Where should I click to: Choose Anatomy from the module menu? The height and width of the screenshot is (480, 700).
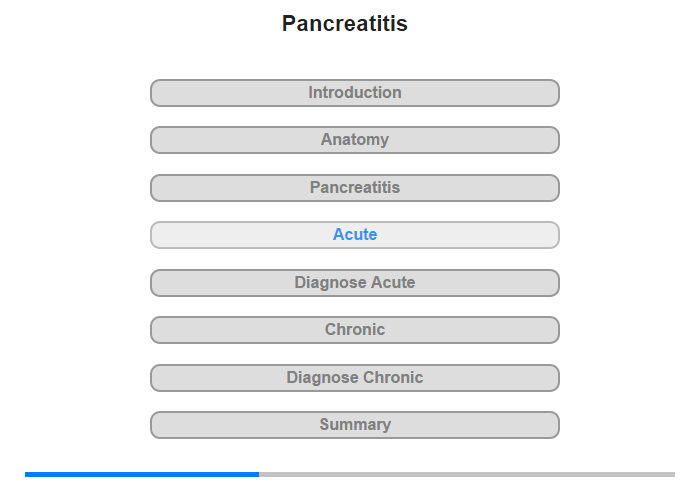[354, 140]
